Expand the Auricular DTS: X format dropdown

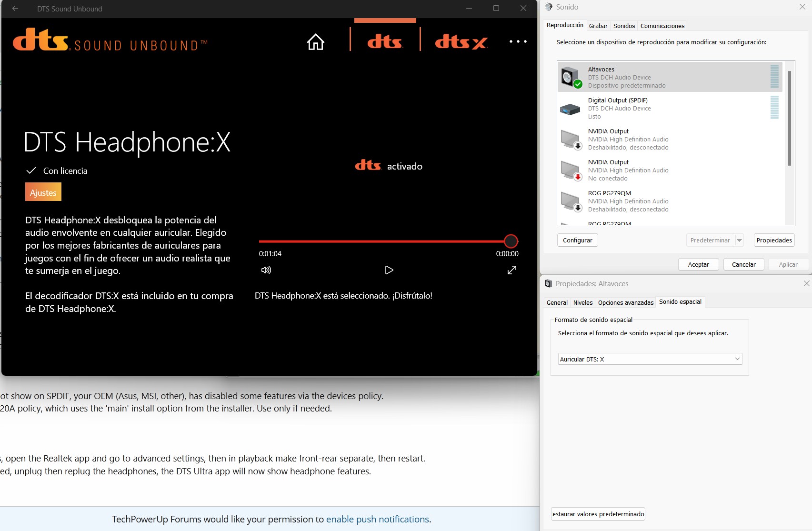650,359
